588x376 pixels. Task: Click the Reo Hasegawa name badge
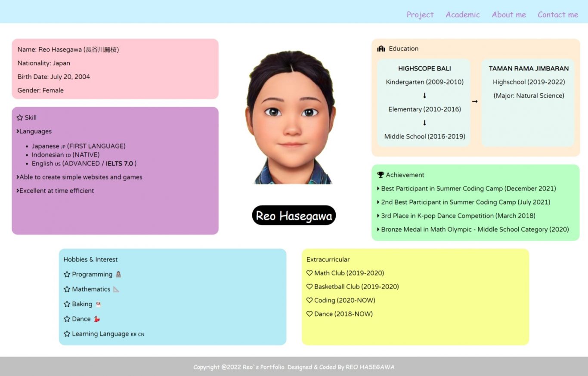(x=294, y=216)
